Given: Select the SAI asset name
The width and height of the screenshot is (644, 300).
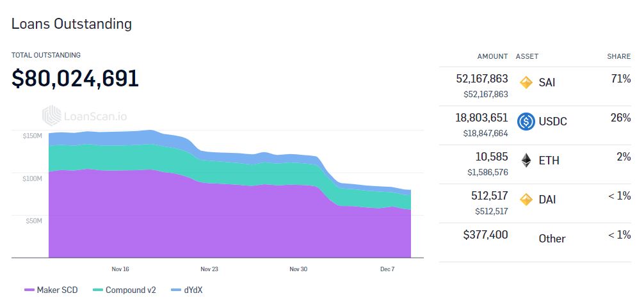Looking at the screenshot, I should point(547,83).
